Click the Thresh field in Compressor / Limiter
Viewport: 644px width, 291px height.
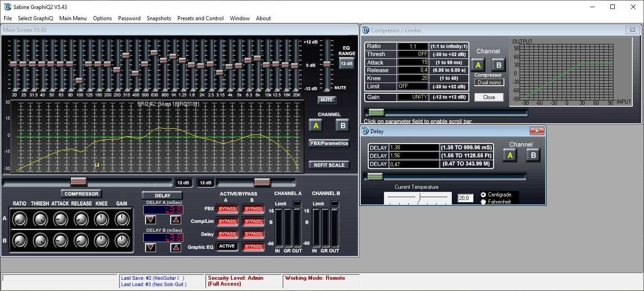(412, 54)
